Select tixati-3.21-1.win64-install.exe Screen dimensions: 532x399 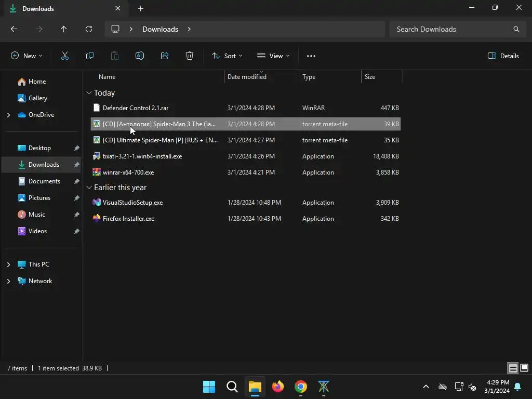pyautogui.click(x=246, y=156)
